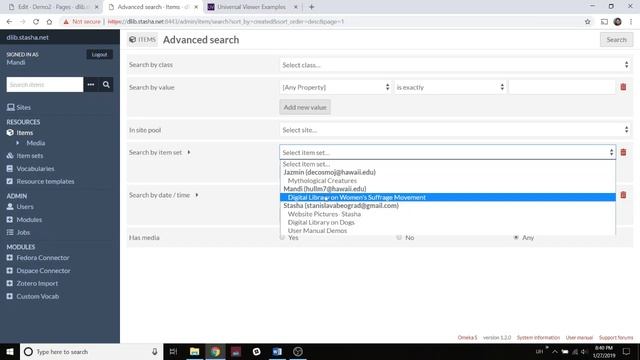Open Items in the resources sidebar
Viewport: 640px width, 360px height.
(x=20, y=133)
